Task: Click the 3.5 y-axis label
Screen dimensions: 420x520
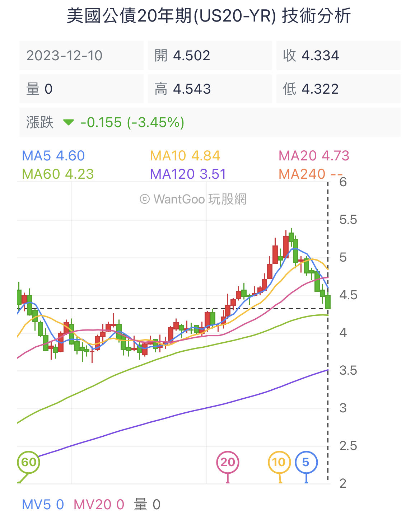Action: (348, 370)
